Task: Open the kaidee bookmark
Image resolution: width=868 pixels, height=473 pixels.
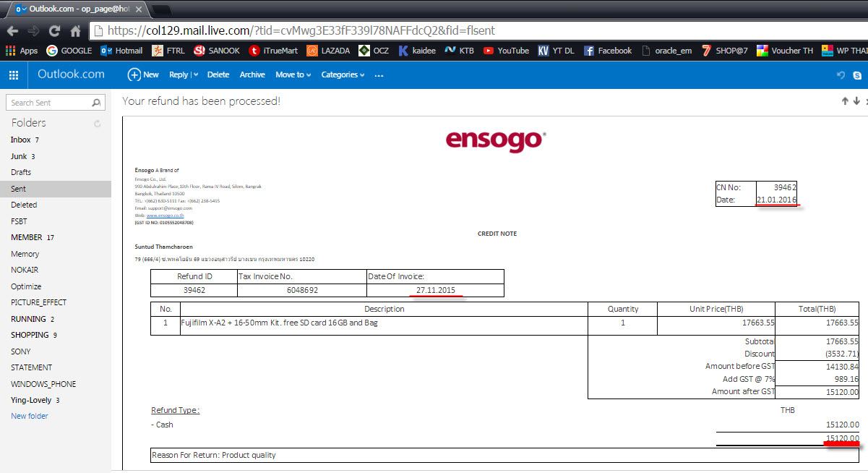Action: pyautogui.click(x=417, y=51)
